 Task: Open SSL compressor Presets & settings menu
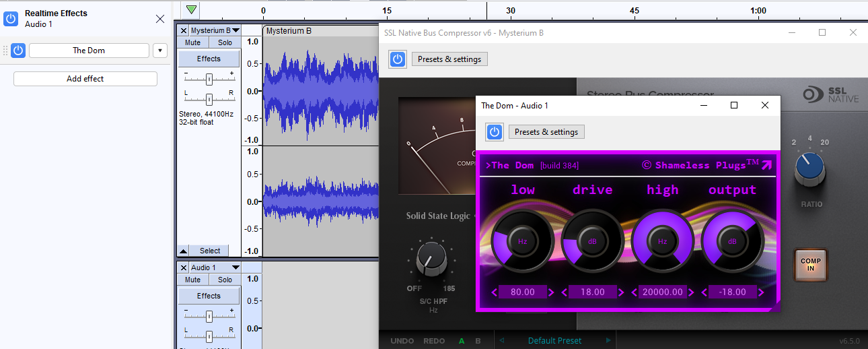click(x=449, y=59)
